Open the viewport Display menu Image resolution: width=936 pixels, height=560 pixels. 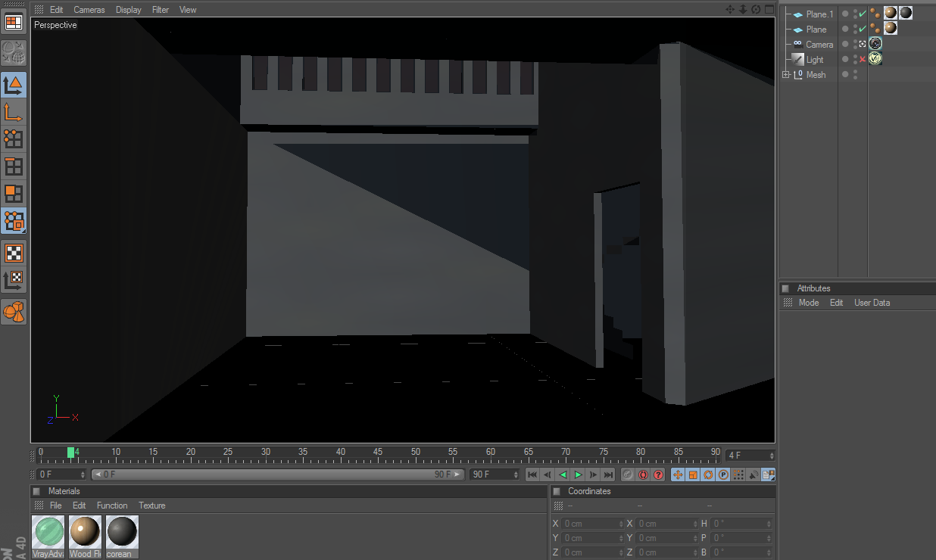coord(129,10)
